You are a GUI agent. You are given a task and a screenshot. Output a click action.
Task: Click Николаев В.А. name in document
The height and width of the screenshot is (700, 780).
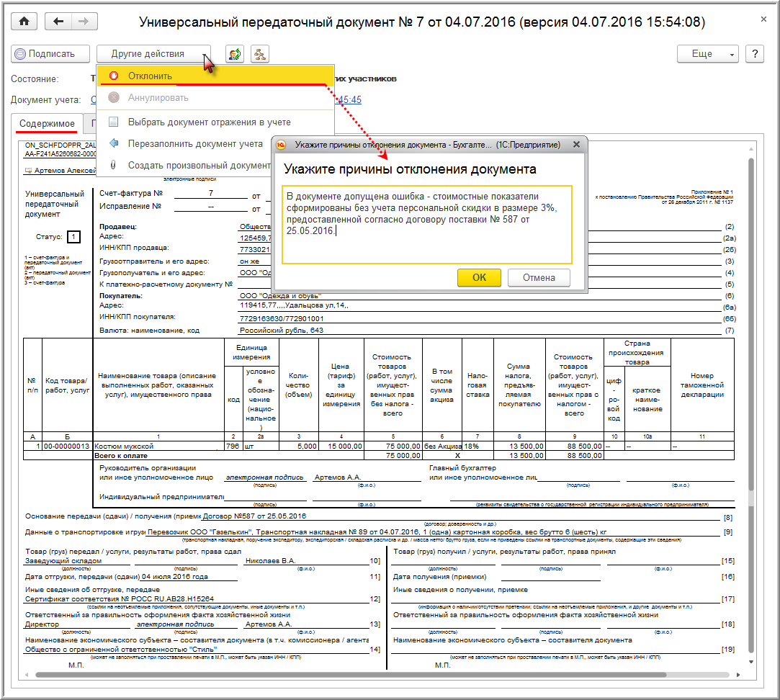(270, 561)
